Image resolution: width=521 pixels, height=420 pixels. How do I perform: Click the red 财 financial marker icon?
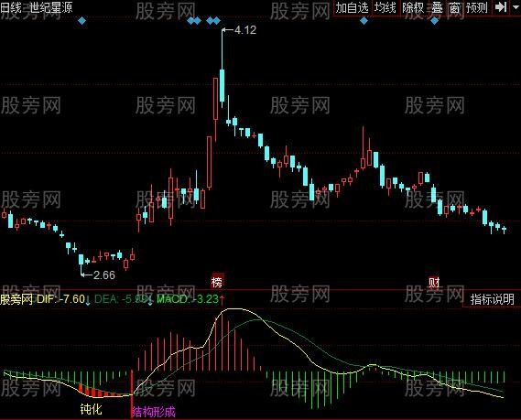pyautogui.click(x=434, y=283)
